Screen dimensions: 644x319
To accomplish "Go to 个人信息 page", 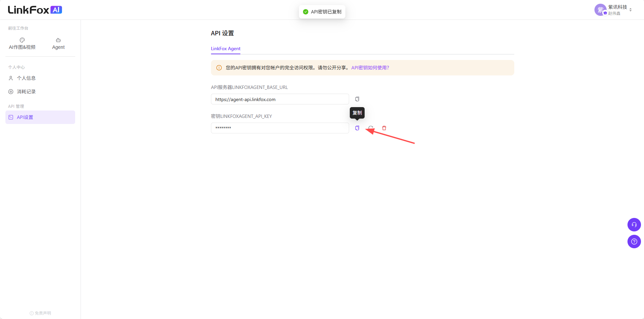I will [x=40, y=78].
